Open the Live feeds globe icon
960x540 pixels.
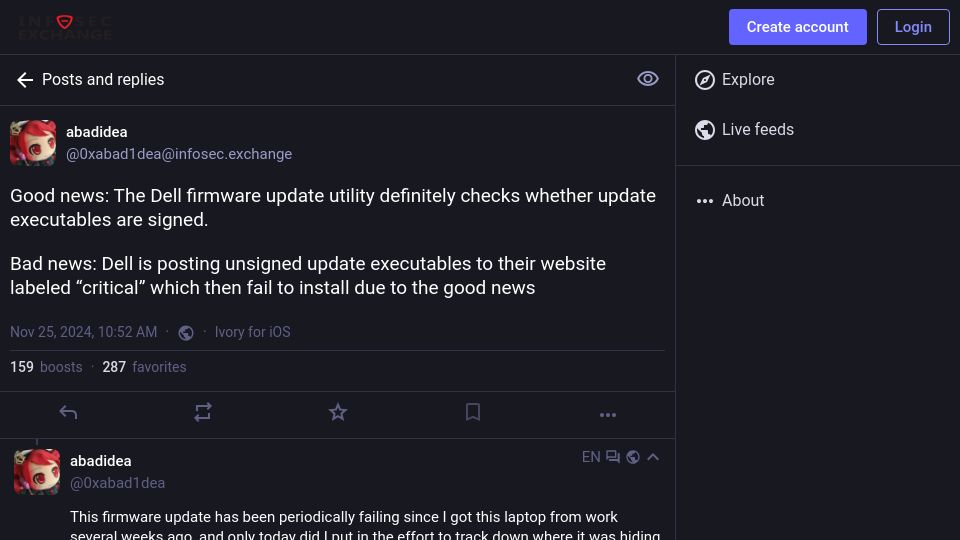pyautogui.click(x=705, y=130)
